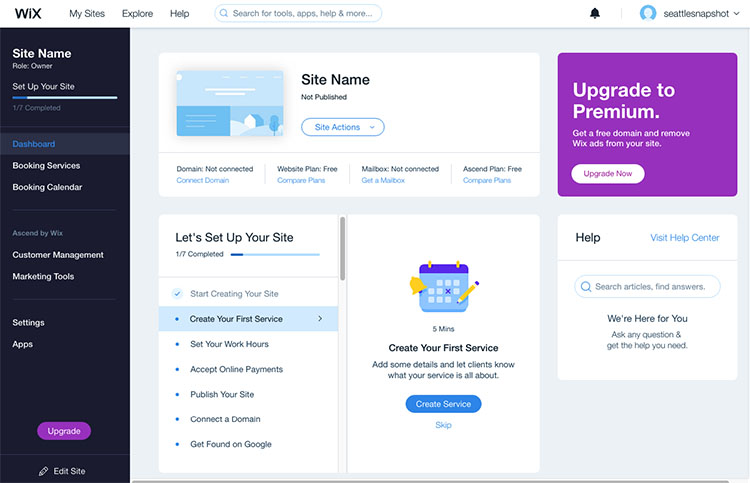This screenshot has width=750, height=483.
Task: Select Booking Calendar in the sidebar
Action: click(x=47, y=187)
